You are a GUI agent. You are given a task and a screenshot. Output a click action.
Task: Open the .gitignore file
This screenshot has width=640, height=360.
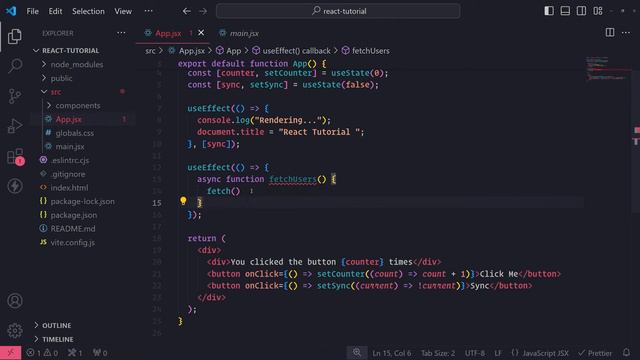[68, 174]
